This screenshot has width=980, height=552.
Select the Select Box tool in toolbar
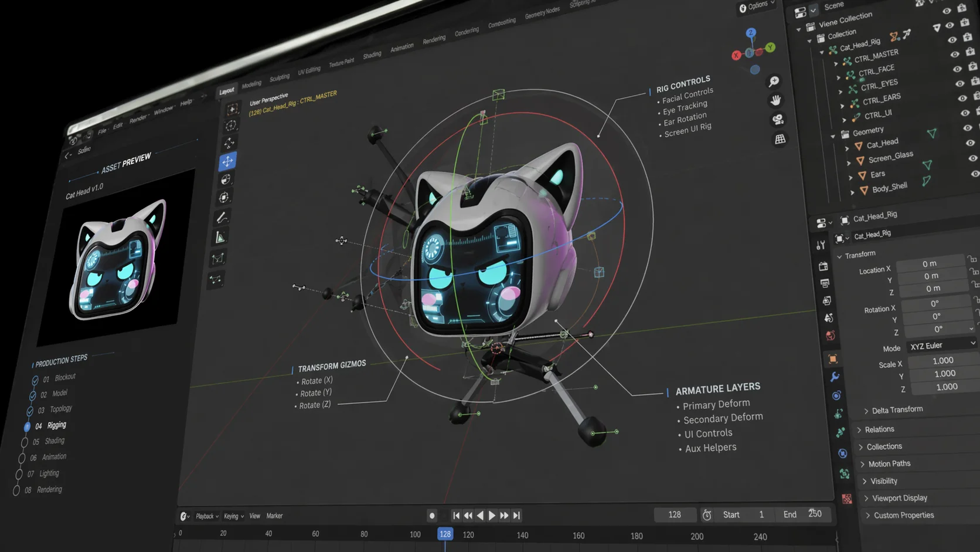tap(233, 109)
